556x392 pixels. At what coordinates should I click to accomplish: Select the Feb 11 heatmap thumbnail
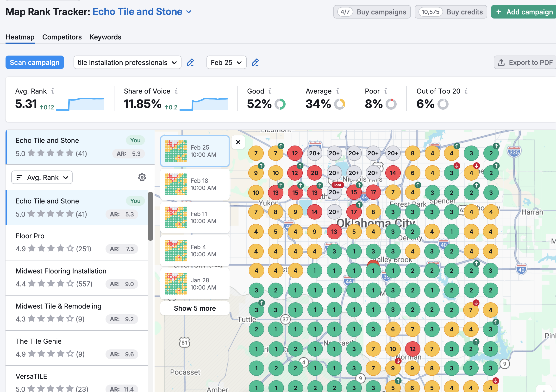(195, 217)
